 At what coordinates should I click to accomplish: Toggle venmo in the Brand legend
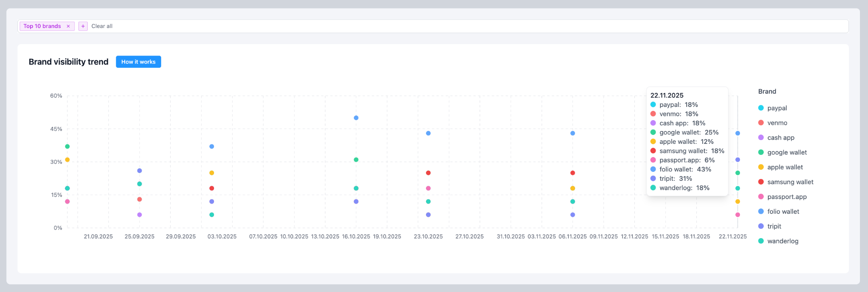(x=773, y=123)
